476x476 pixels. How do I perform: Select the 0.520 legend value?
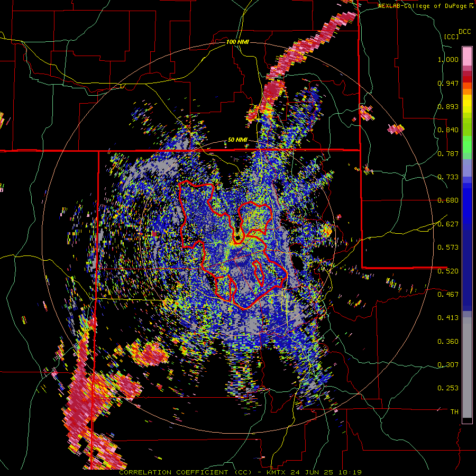(448, 271)
